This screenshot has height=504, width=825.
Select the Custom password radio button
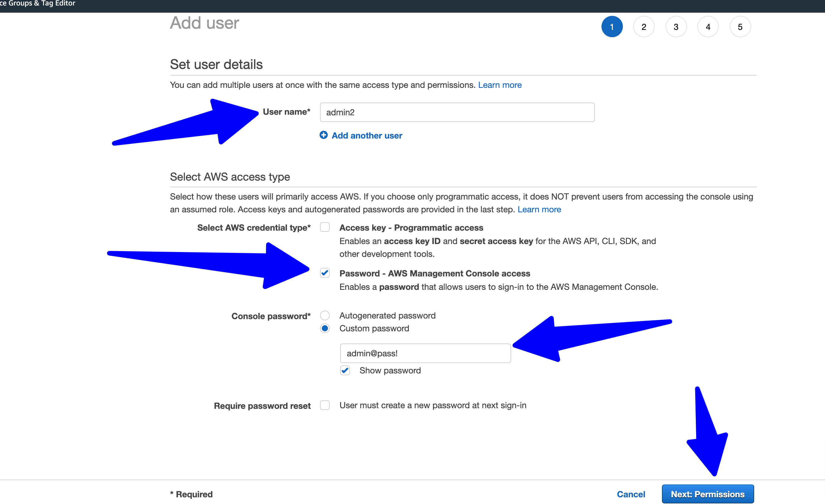point(325,328)
